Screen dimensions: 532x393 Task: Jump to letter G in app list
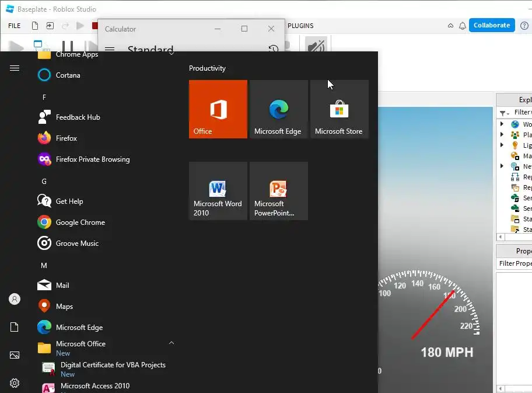tap(44, 182)
